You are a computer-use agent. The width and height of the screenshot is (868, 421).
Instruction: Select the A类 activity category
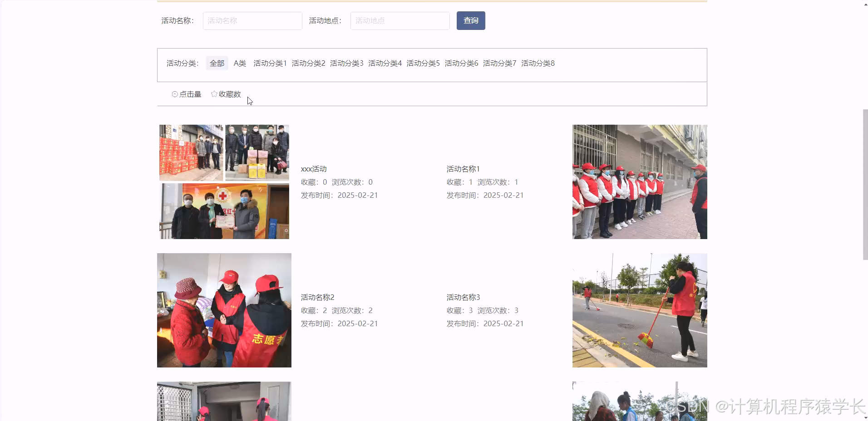(x=239, y=63)
